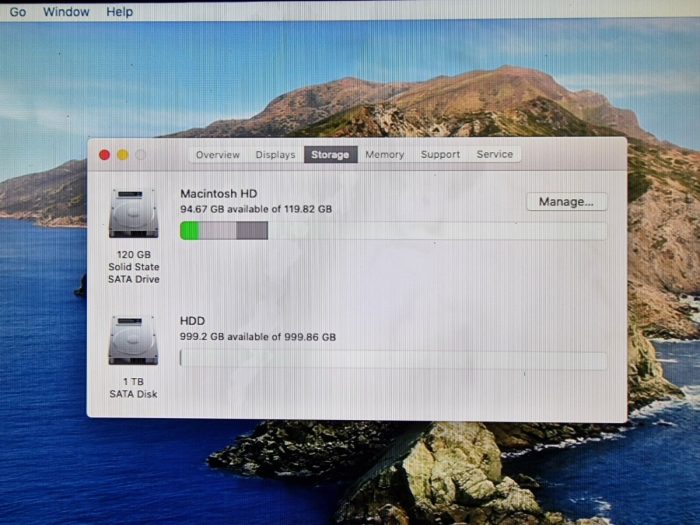Click the empty HDD storage usage bar

[x=393, y=359]
